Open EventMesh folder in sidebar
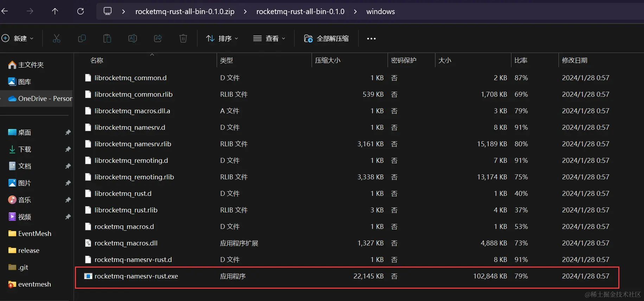644x301 pixels. 30,233
